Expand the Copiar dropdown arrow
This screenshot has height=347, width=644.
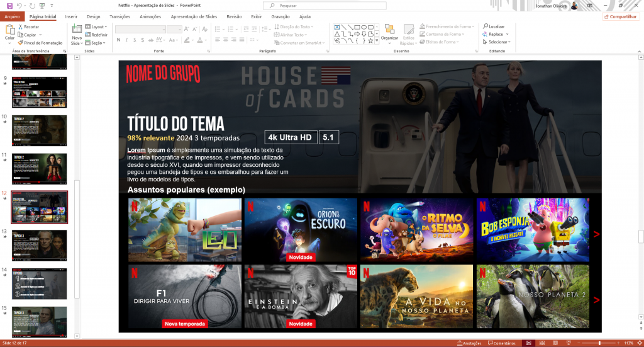[x=40, y=35]
